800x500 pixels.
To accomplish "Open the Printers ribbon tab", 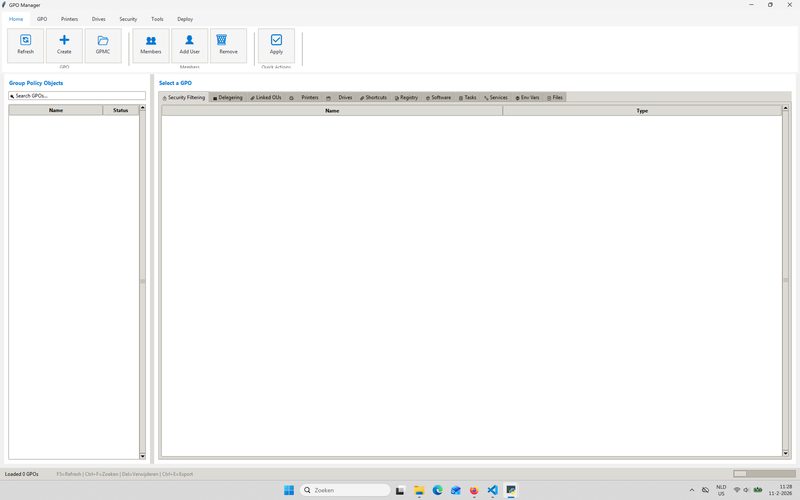I will click(69, 19).
